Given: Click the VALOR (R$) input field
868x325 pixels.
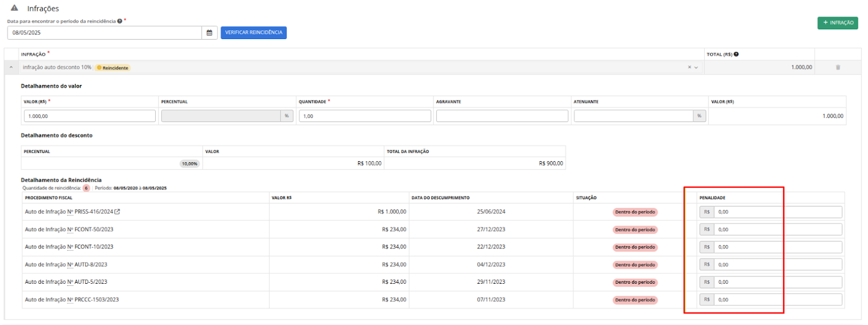Looking at the screenshot, I should (x=90, y=116).
